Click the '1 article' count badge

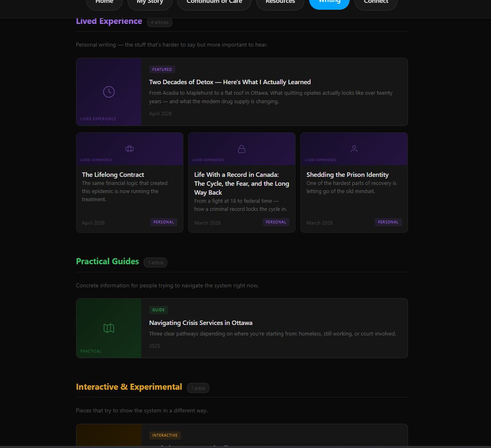[155, 263]
